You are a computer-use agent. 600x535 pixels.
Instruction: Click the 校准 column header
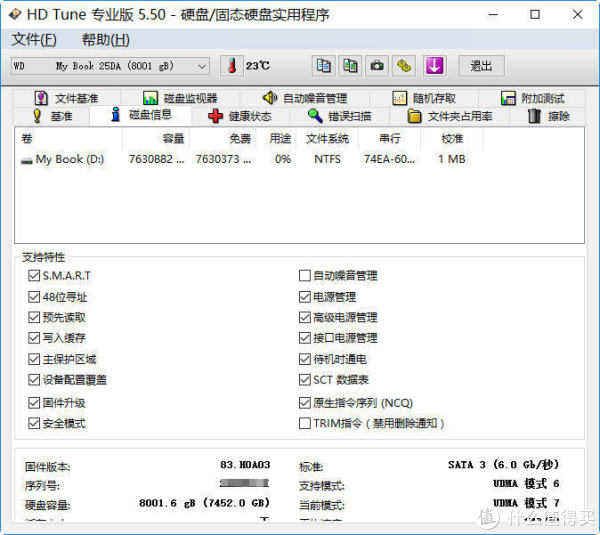[x=452, y=138]
